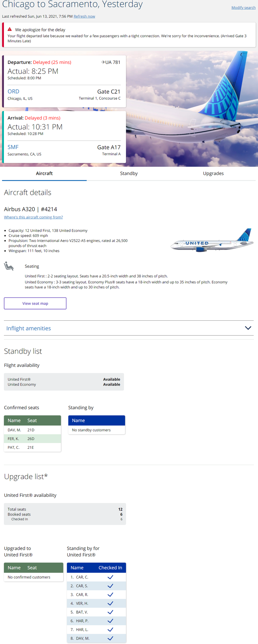Click the ORD airport code link
The image size is (258, 644).
click(x=14, y=92)
